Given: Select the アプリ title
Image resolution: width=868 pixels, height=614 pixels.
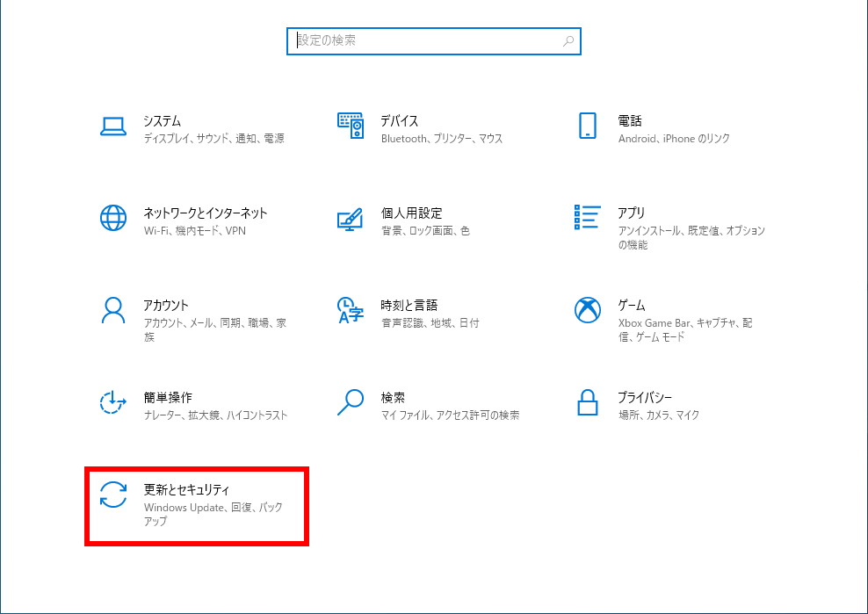Looking at the screenshot, I should point(632,213).
